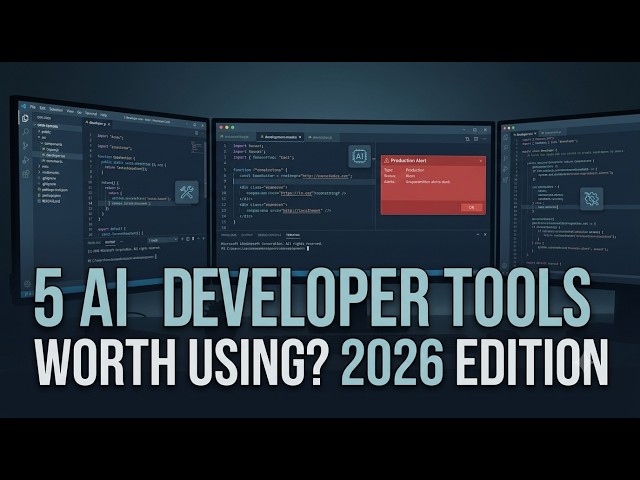Open Source Control icon in left monitor sidebar
This screenshot has width=640, height=480.
point(25,146)
